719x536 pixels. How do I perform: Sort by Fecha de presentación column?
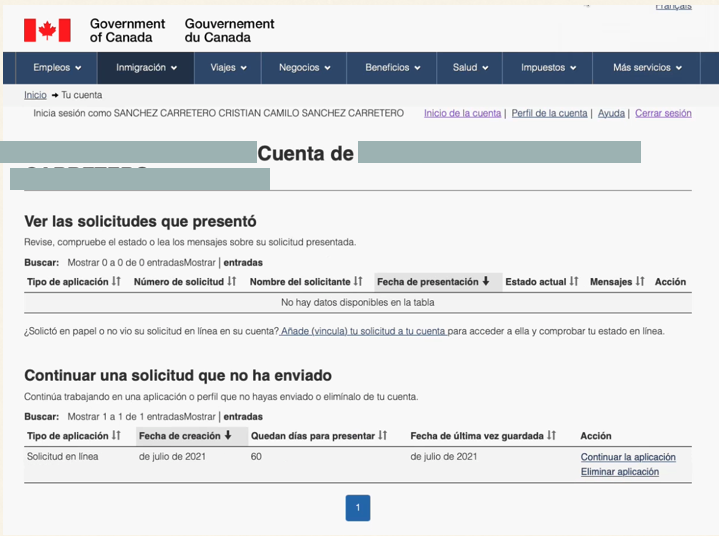pos(433,282)
